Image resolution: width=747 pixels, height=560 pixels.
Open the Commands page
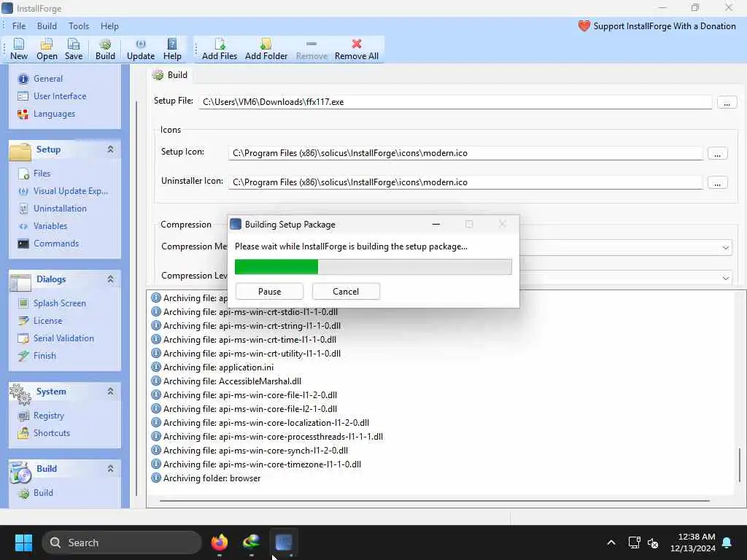pos(55,244)
